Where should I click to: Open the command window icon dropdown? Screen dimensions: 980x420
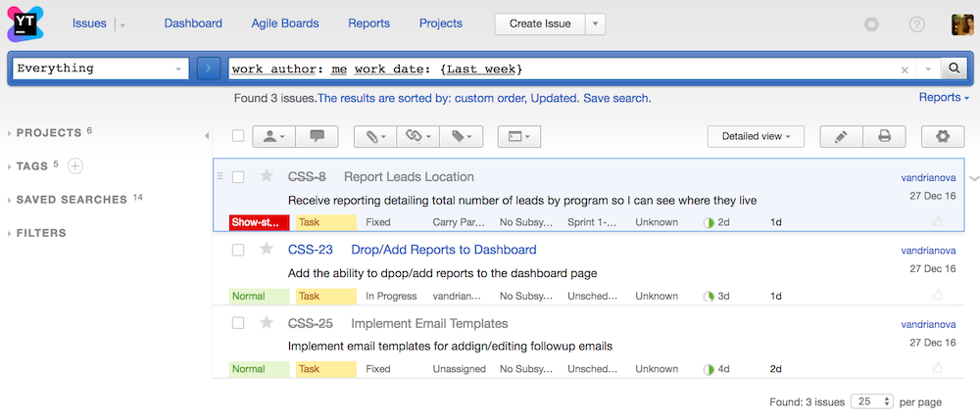point(518,137)
